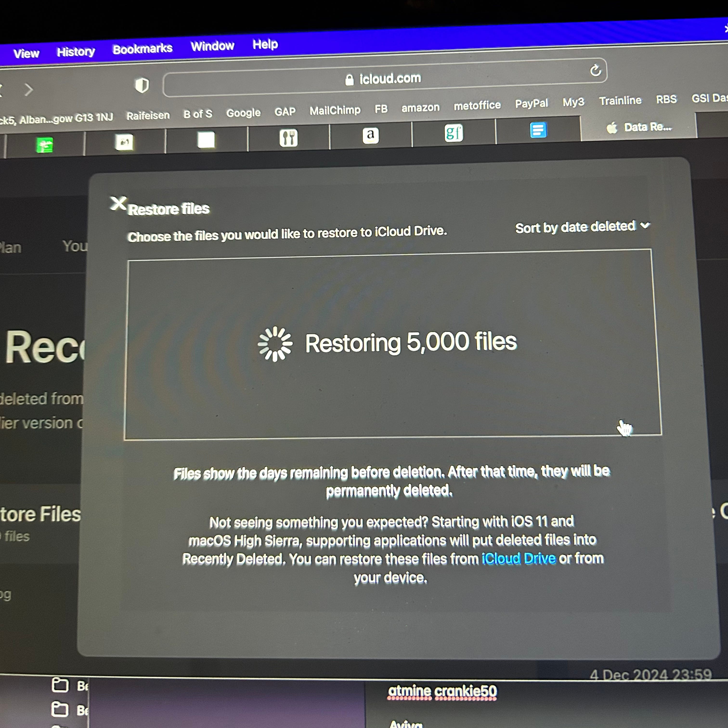Switch to the Data Re... tab
The image size is (728, 728).
tap(639, 127)
